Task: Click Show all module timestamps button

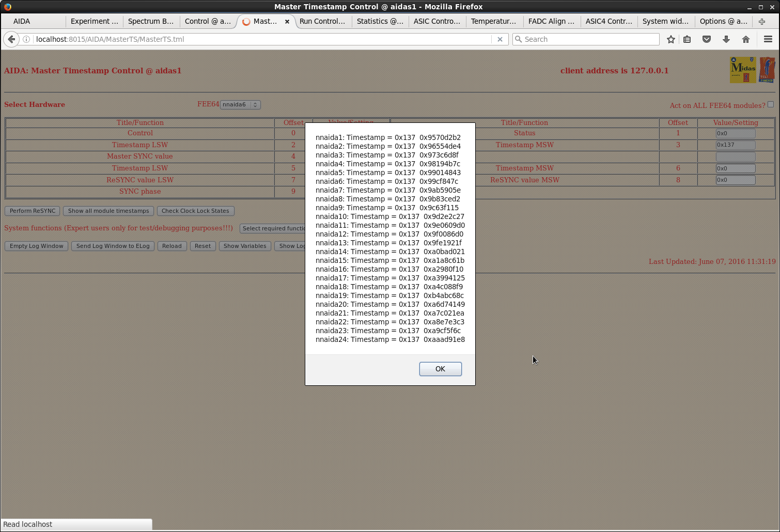Action: pos(108,211)
